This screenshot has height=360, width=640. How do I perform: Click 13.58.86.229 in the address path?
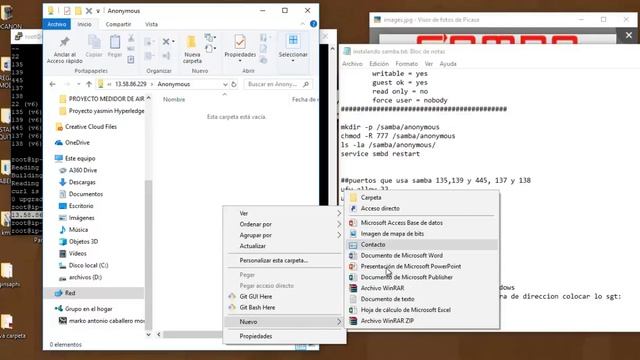pos(131,84)
